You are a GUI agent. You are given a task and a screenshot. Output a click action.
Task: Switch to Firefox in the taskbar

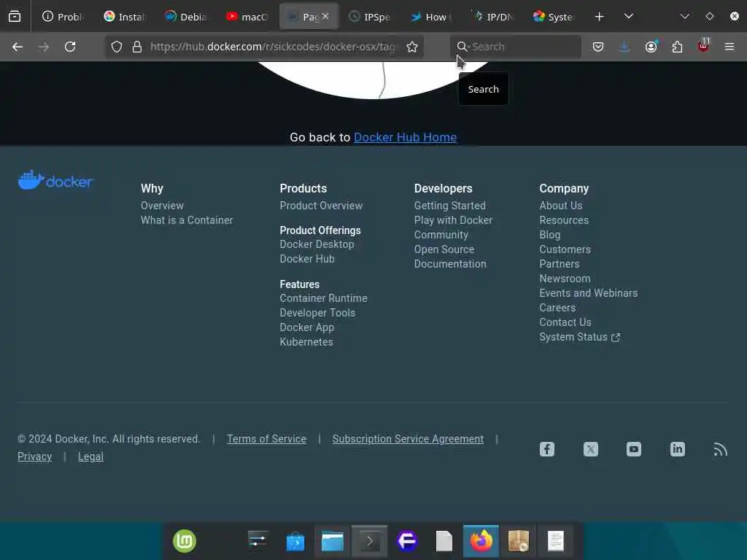(481, 542)
